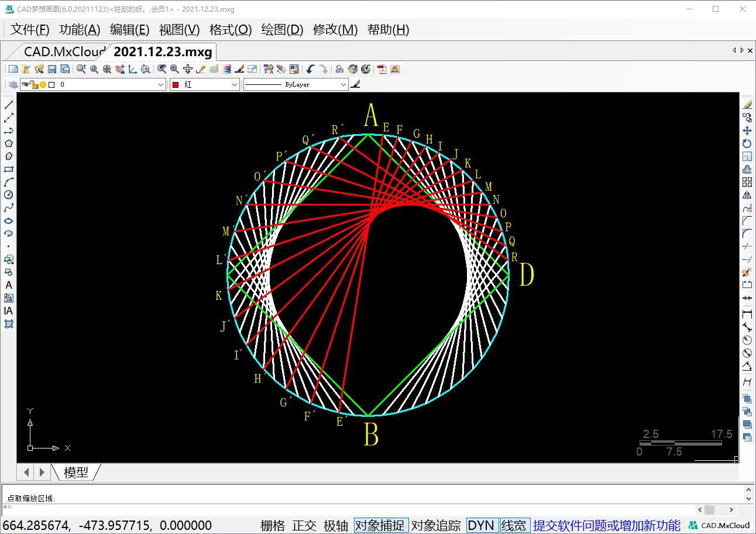This screenshot has width=756, height=534.
Task: Select the Explode tool in right toolbar
Action: click(x=747, y=272)
